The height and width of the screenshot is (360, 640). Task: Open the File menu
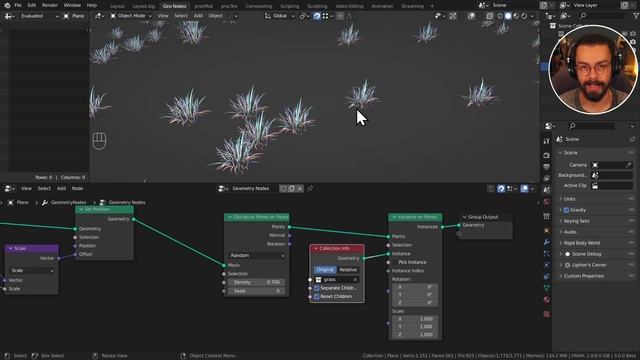pyautogui.click(x=18, y=5)
